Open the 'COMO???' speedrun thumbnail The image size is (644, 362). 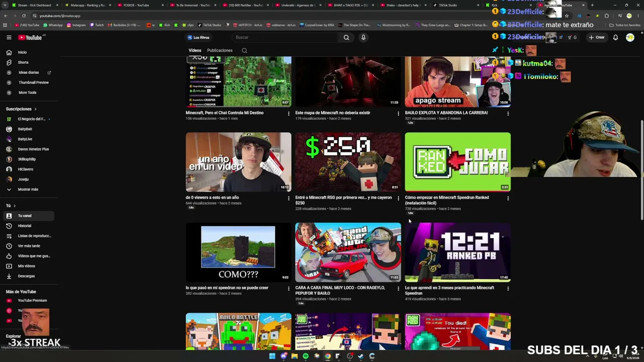click(x=238, y=252)
